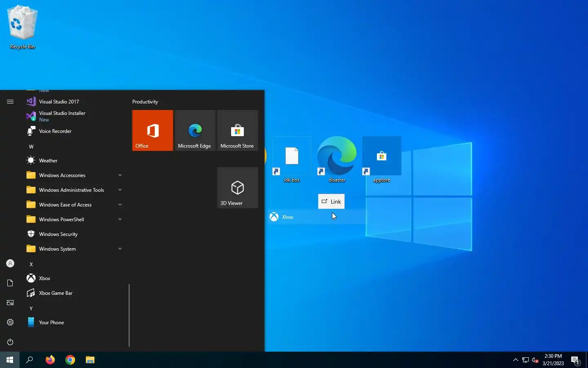Open Pictures from Start sidebar
This screenshot has width=588, height=368.
click(x=10, y=303)
